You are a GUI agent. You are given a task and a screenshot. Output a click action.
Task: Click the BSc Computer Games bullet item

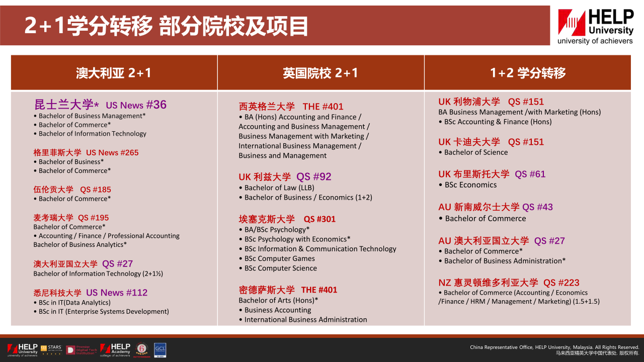pos(279,258)
